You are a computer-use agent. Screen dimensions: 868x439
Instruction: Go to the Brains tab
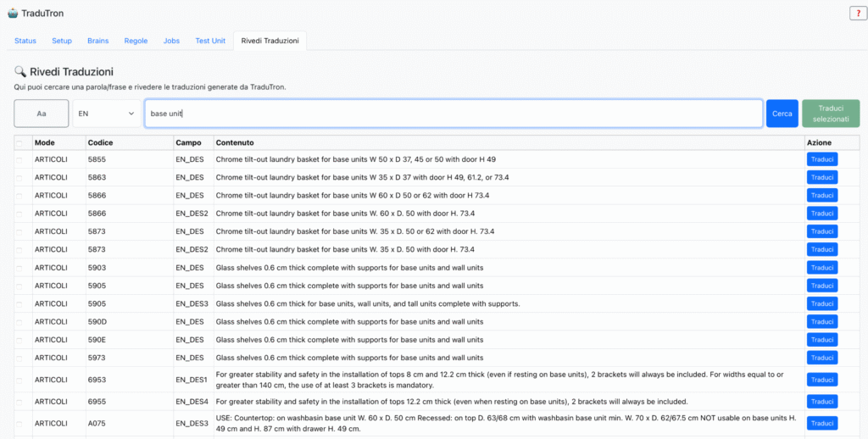[x=98, y=41]
